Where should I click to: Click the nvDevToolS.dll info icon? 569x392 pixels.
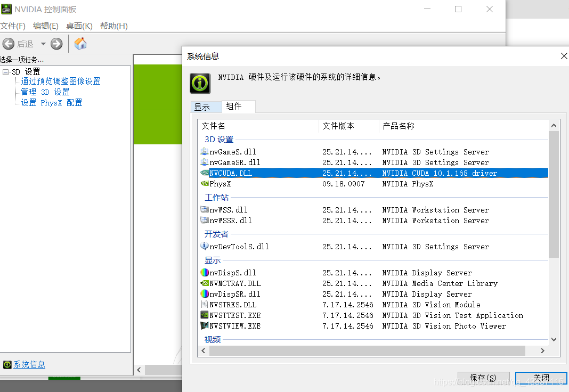(x=205, y=246)
